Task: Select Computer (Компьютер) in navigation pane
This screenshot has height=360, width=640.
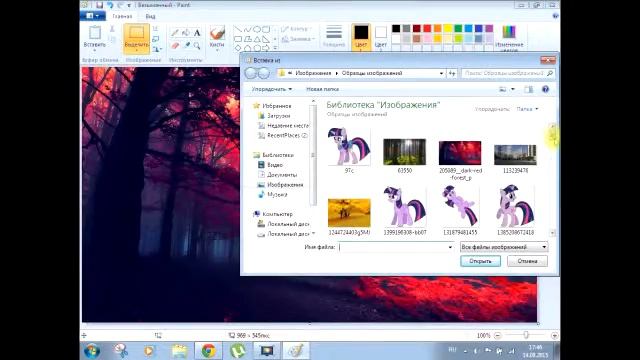Action: pos(278,214)
